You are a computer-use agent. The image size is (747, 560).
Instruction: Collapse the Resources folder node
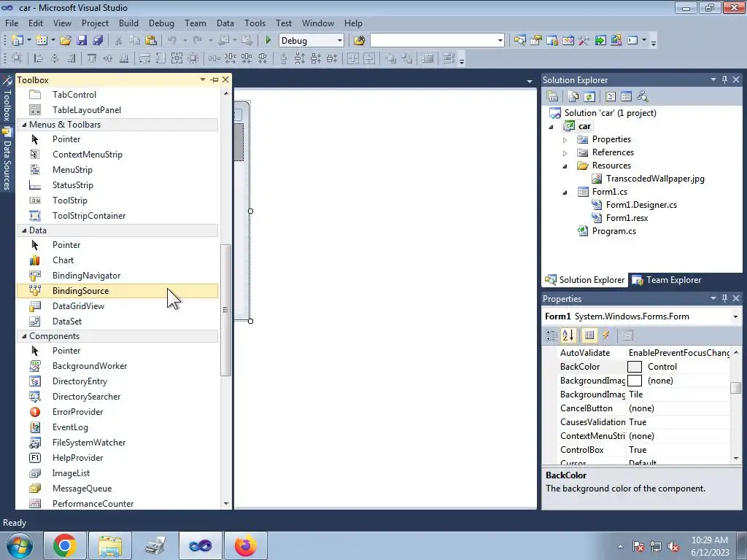click(565, 166)
